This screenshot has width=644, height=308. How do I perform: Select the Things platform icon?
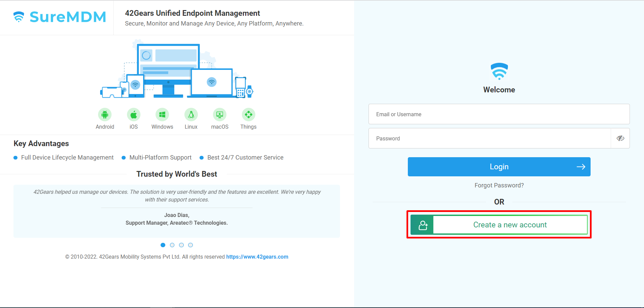248,114
